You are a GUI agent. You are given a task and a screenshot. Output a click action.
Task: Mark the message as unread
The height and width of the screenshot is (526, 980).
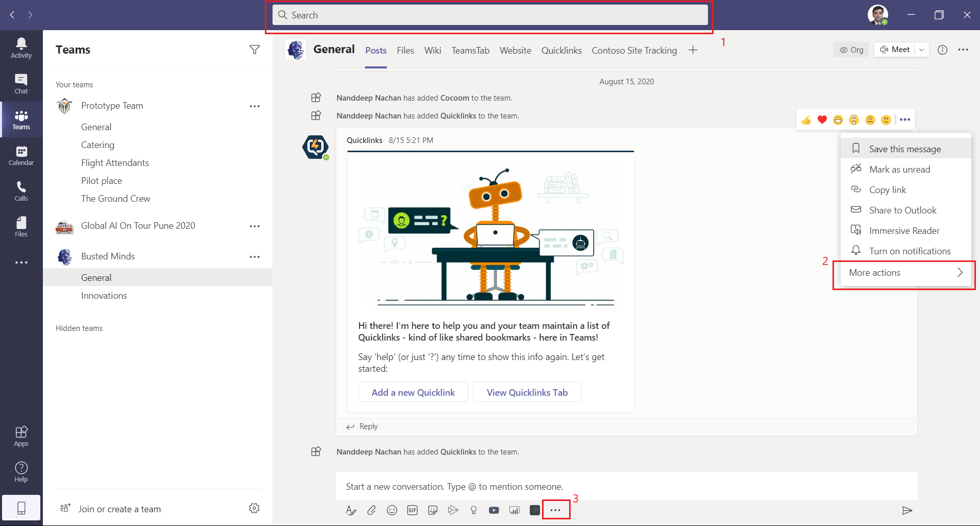(x=899, y=169)
